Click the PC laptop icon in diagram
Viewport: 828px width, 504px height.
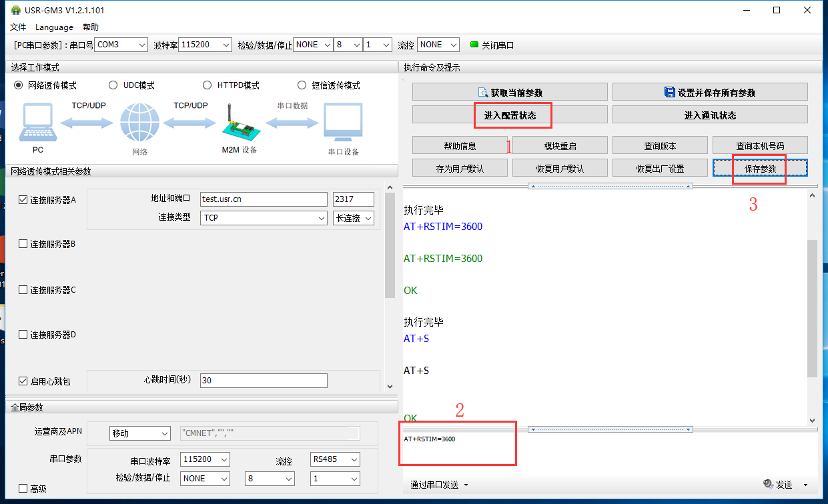[x=38, y=123]
